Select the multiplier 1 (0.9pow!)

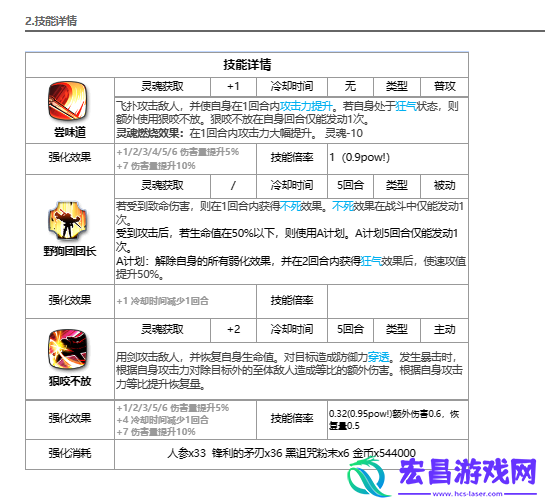click(x=360, y=157)
